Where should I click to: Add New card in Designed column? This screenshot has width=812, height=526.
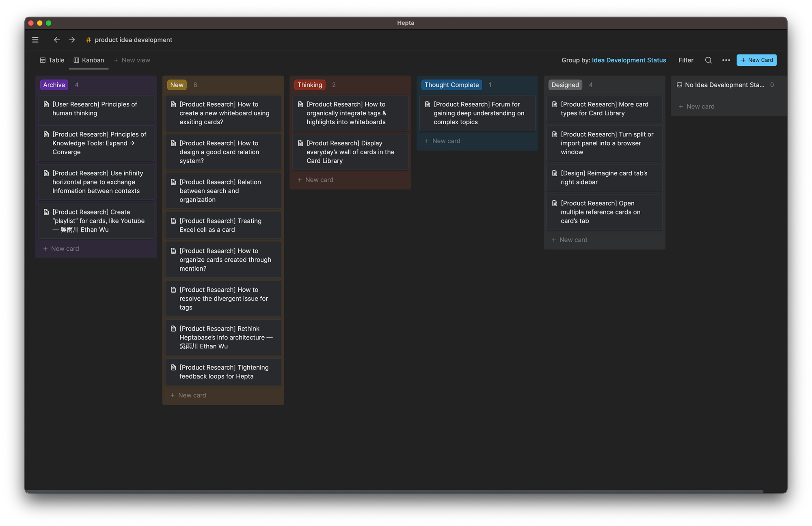click(x=569, y=240)
